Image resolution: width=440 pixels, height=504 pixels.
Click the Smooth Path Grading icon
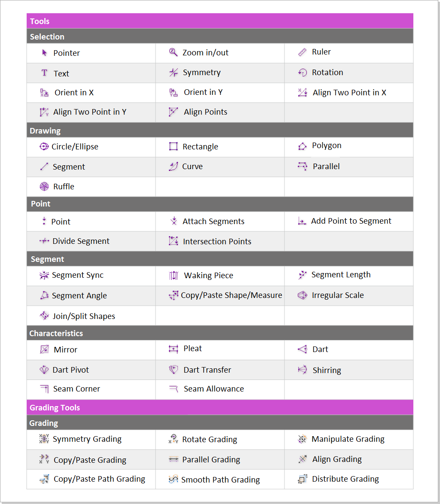173,479
